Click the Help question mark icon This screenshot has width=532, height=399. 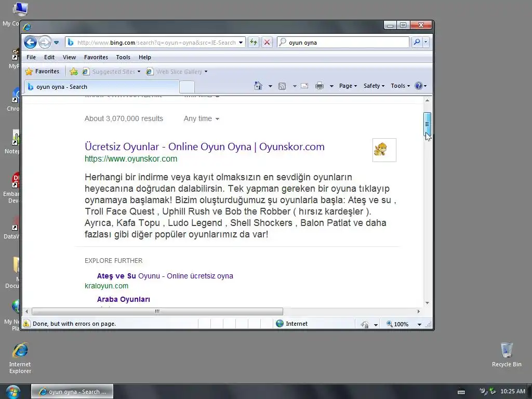click(419, 86)
